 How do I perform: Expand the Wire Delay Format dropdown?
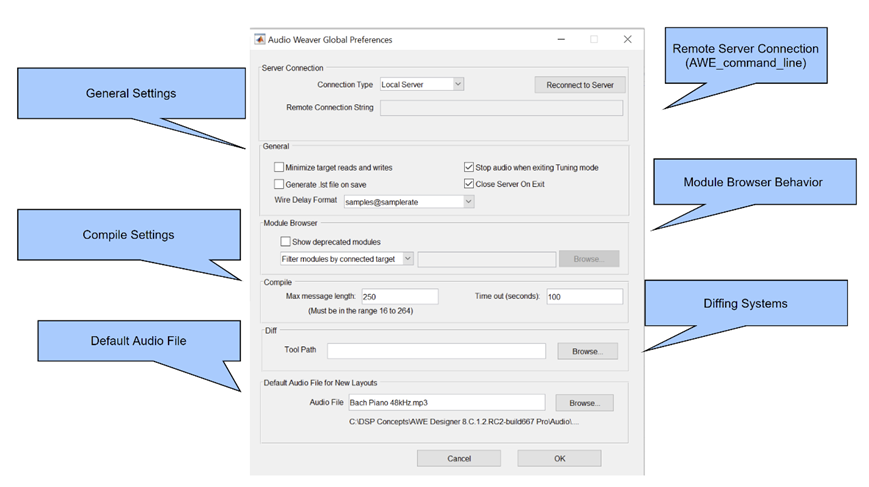[408, 202]
